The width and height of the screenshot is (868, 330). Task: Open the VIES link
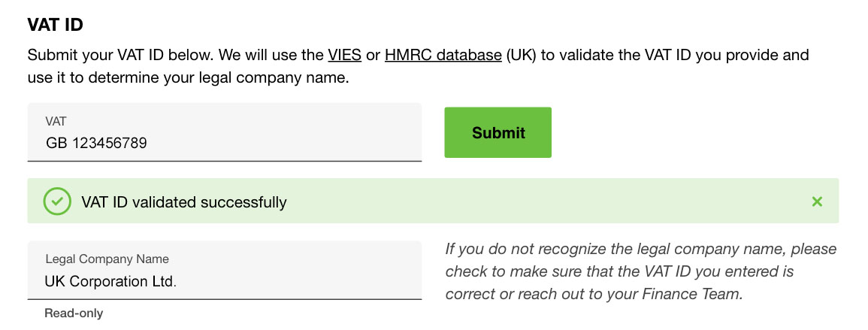pyautogui.click(x=344, y=56)
